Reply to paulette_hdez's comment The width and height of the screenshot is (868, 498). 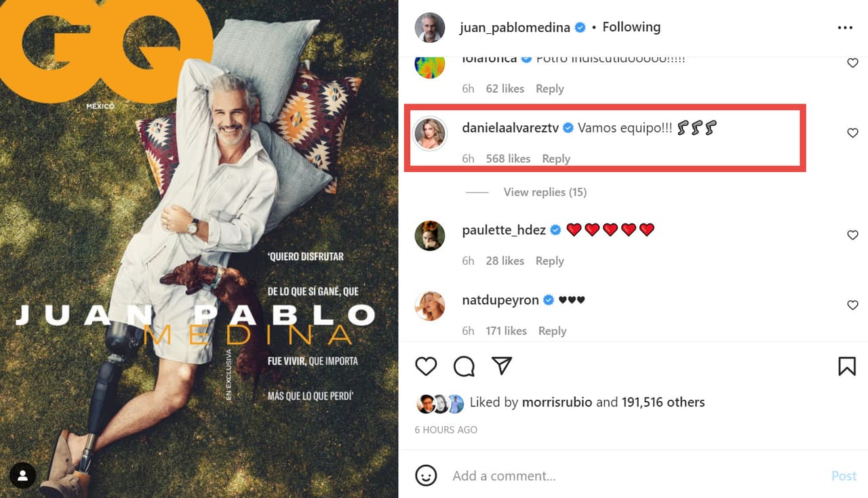coord(549,261)
